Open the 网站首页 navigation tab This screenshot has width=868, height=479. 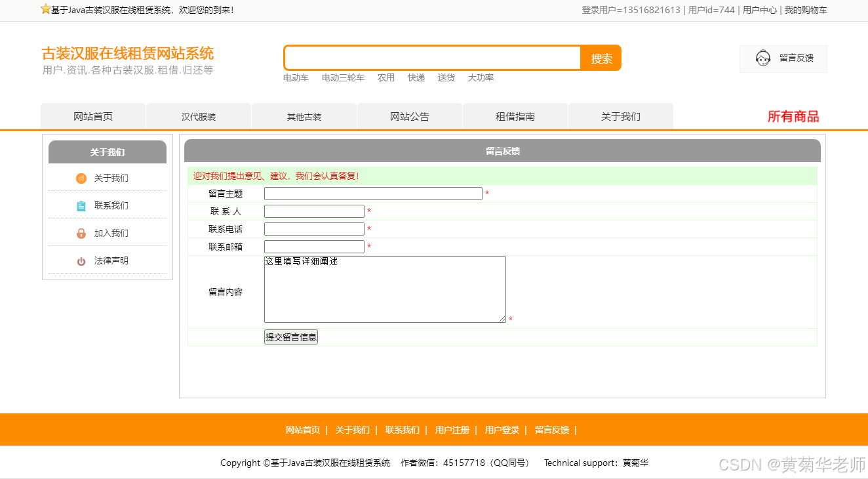point(93,117)
